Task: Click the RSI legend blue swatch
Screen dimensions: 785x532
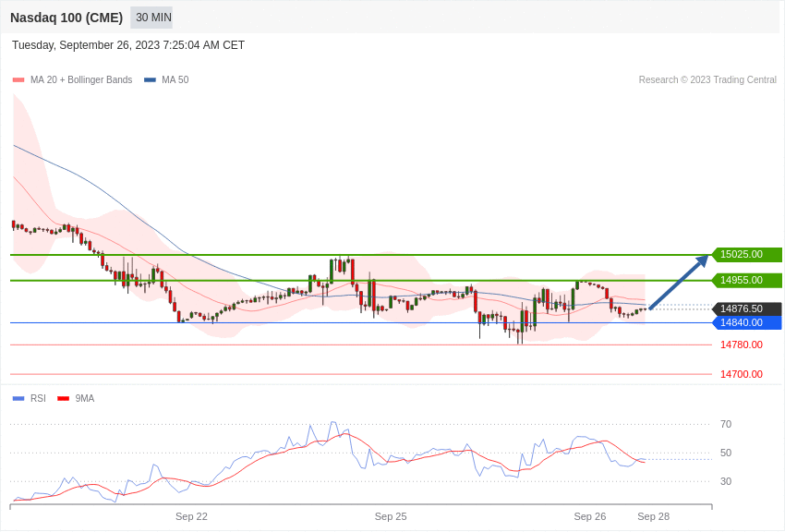Action: pos(18,398)
